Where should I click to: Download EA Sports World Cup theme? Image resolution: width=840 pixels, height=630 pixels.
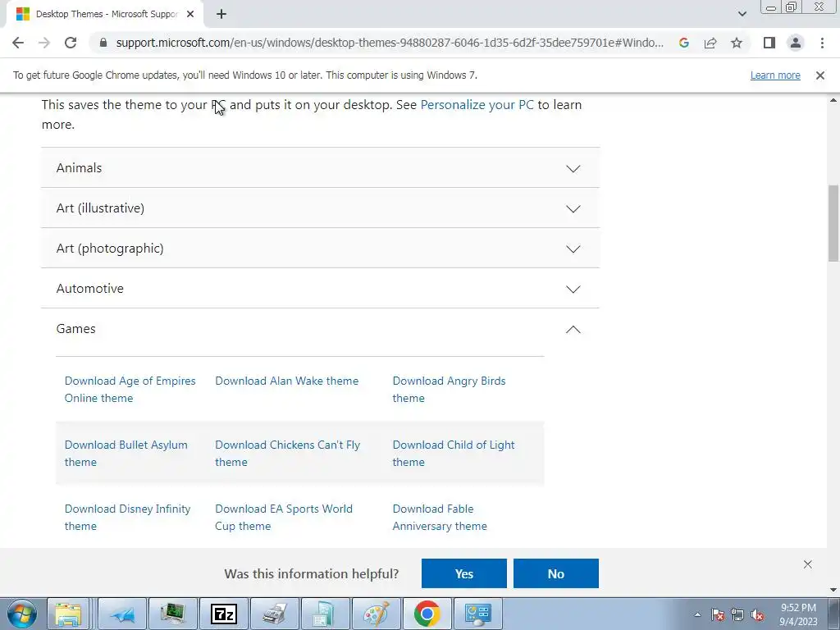pos(284,517)
